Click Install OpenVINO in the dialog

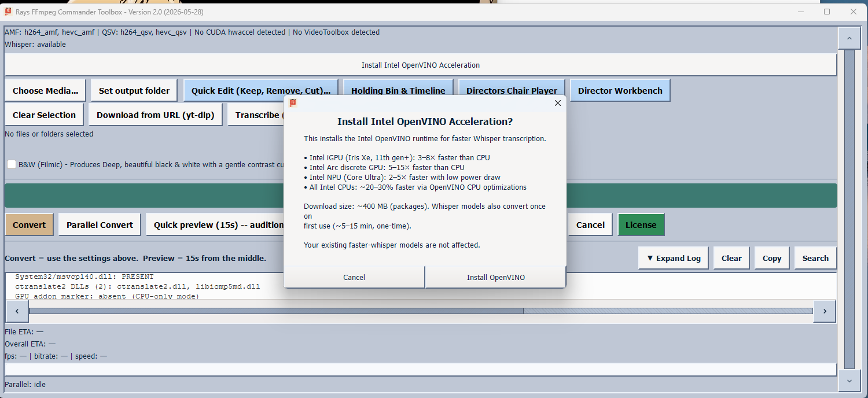pos(495,277)
